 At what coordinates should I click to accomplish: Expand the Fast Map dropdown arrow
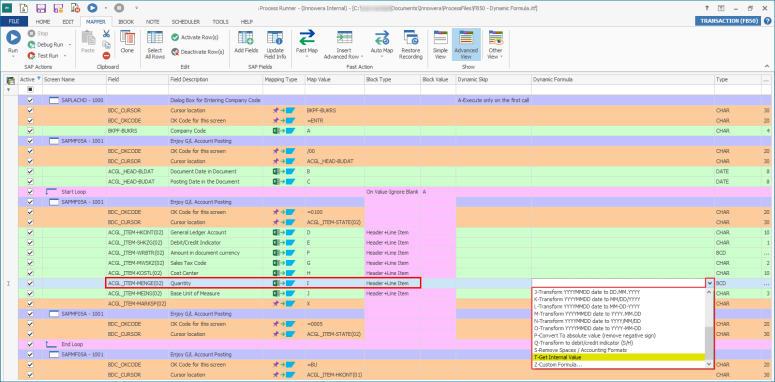pos(306,56)
